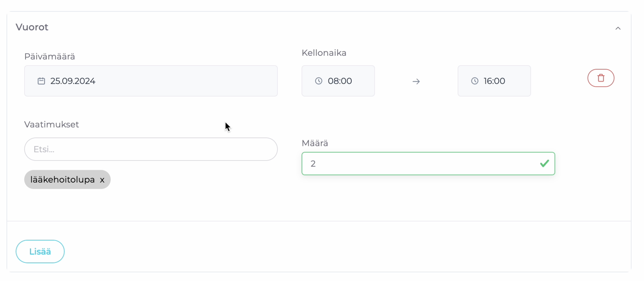
Task: Click the Vuorot section heading
Action: (x=32, y=27)
